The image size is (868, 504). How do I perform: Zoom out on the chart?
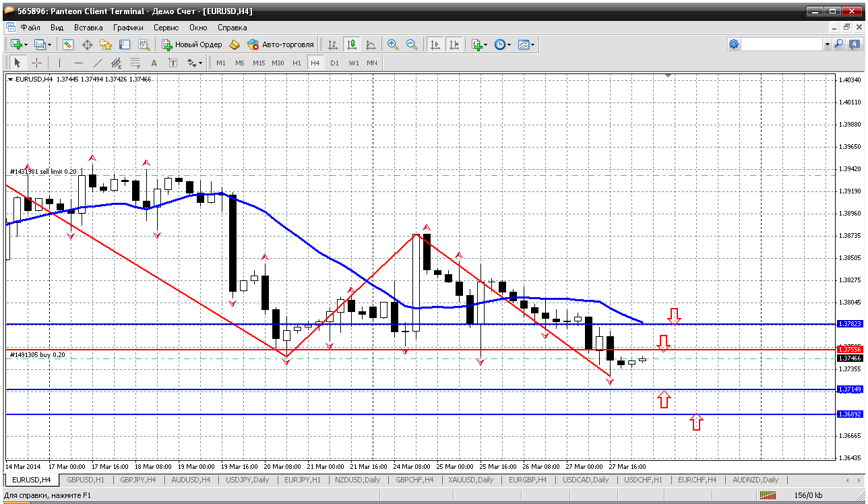point(411,44)
